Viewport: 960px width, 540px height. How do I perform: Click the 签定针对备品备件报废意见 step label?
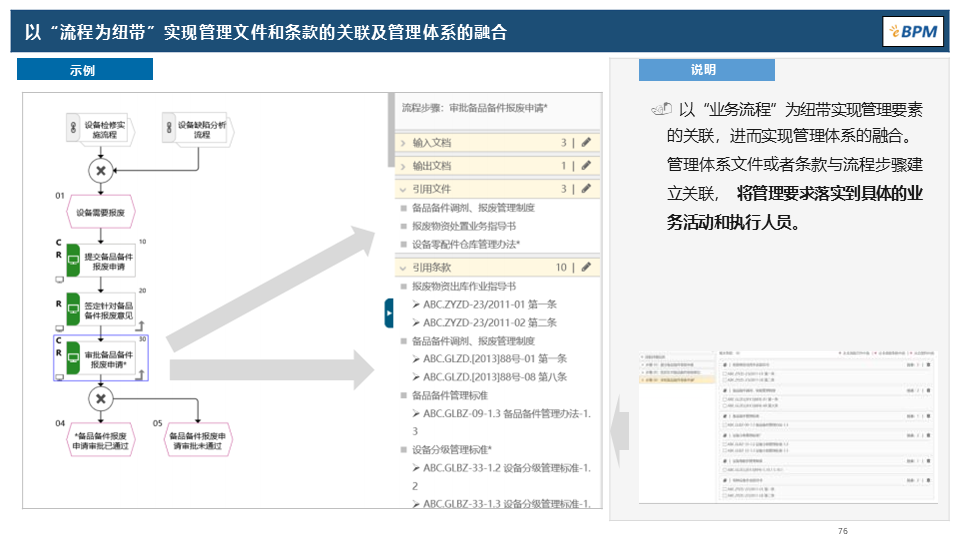[x=108, y=310]
